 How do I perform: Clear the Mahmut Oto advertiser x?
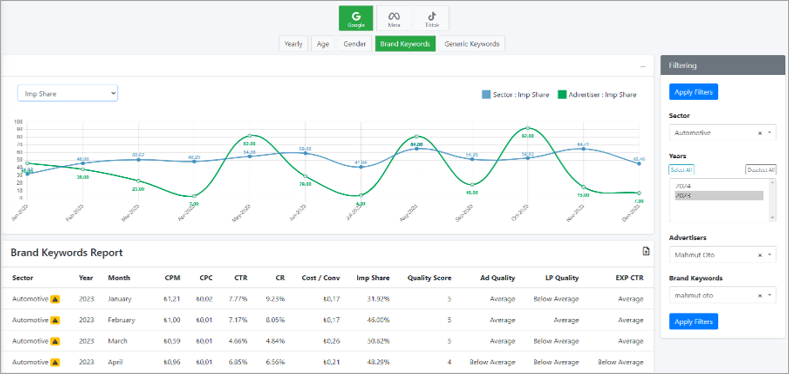pyautogui.click(x=760, y=255)
